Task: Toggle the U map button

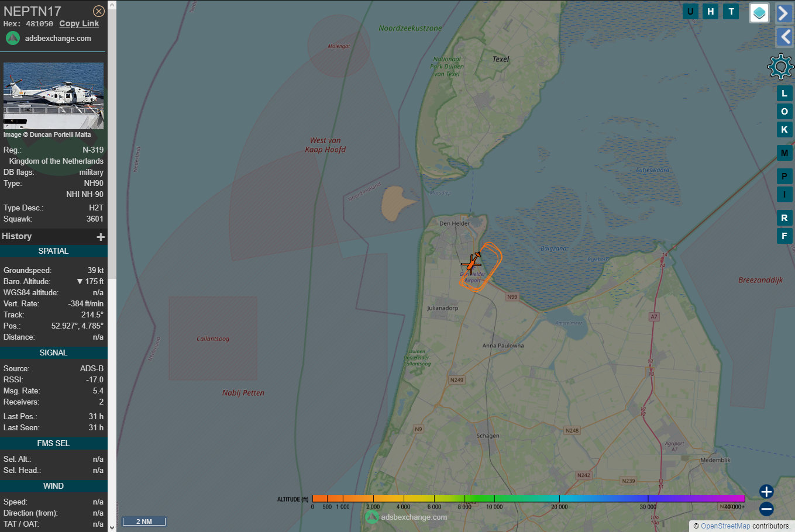Action: point(690,11)
